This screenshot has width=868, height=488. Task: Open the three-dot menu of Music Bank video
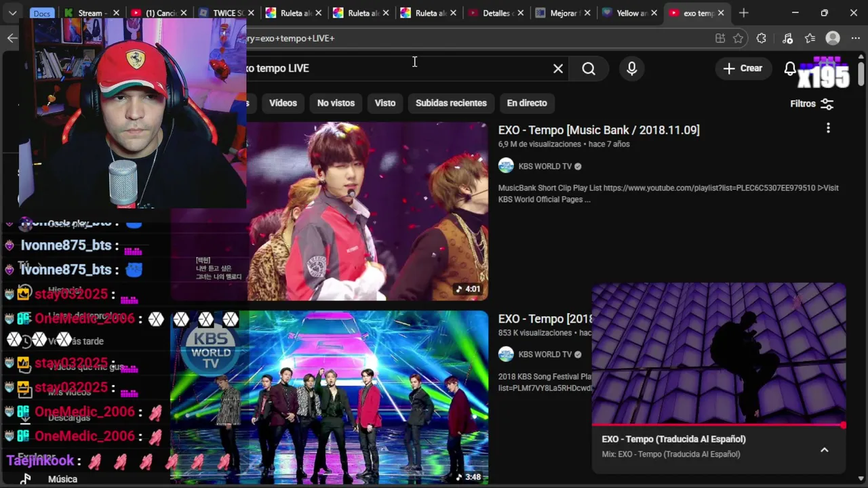tap(828, 128)
